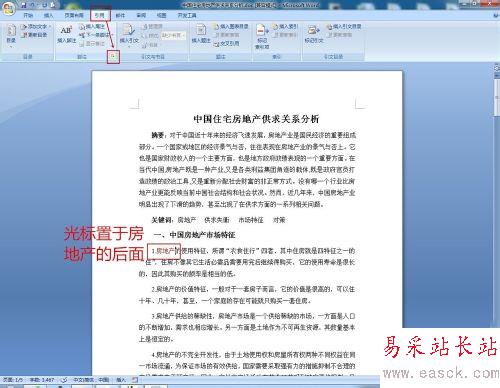Click paragraph starting 2.房地产的价值特征
The image size is (500, 388).
click(x=247, y=295)
